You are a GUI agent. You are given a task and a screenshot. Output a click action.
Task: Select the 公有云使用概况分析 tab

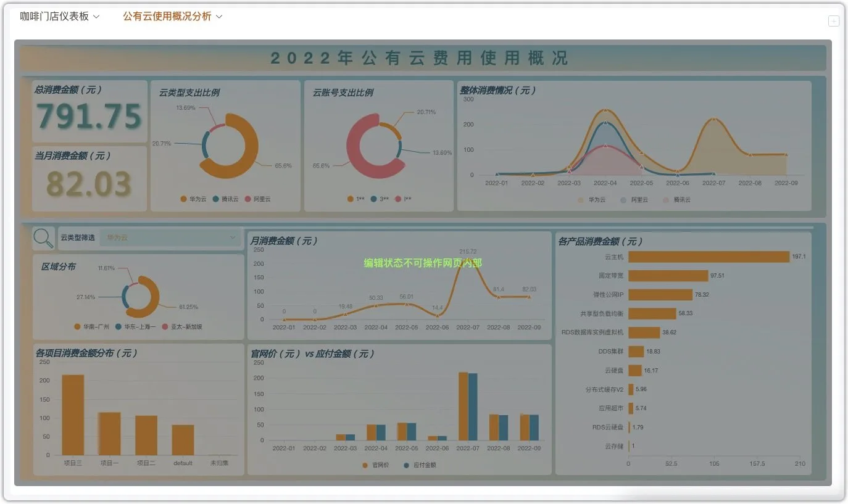click(167, 17)
